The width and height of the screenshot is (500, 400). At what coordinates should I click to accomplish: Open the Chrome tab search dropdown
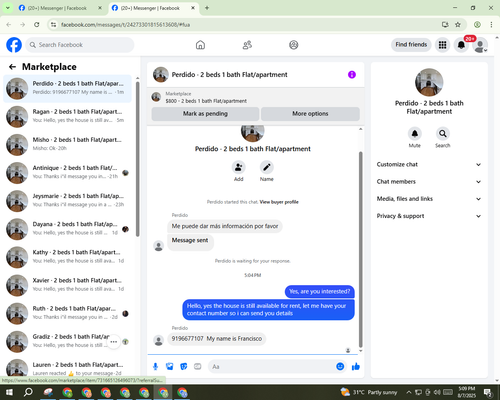pyautogui.click(x=7, y=8)
